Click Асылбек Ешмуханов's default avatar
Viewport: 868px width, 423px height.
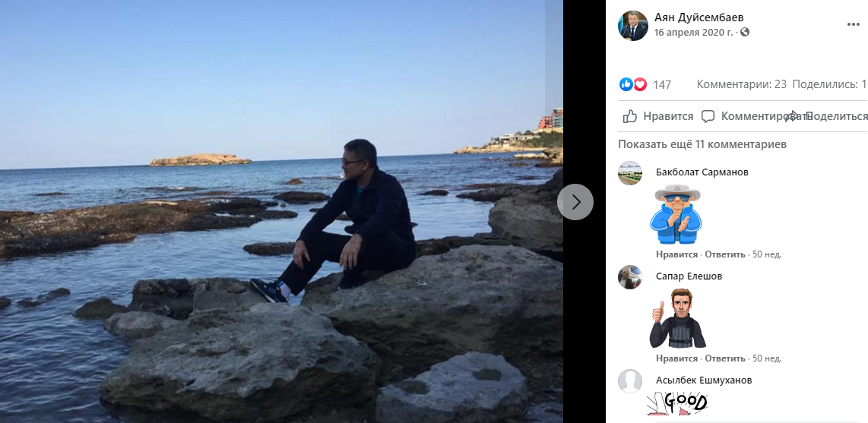coord(630,381)
